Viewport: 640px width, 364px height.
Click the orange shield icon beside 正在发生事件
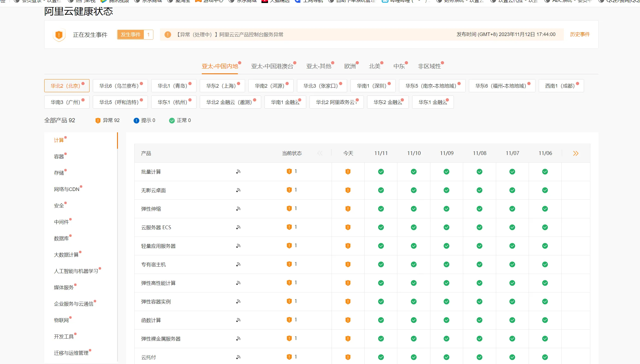tap(59, 35)
